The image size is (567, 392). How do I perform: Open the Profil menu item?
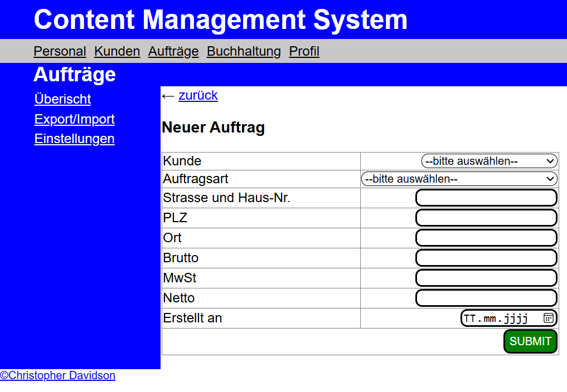pos(304,51)
